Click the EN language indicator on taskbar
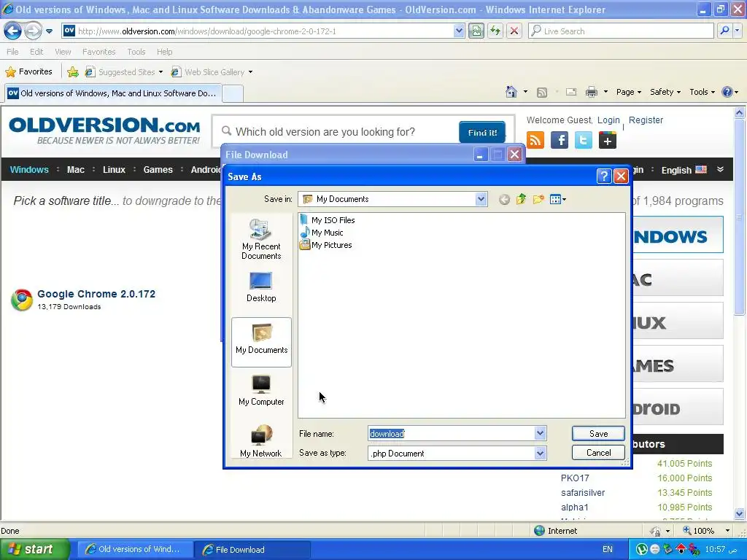 pos(608,549)
